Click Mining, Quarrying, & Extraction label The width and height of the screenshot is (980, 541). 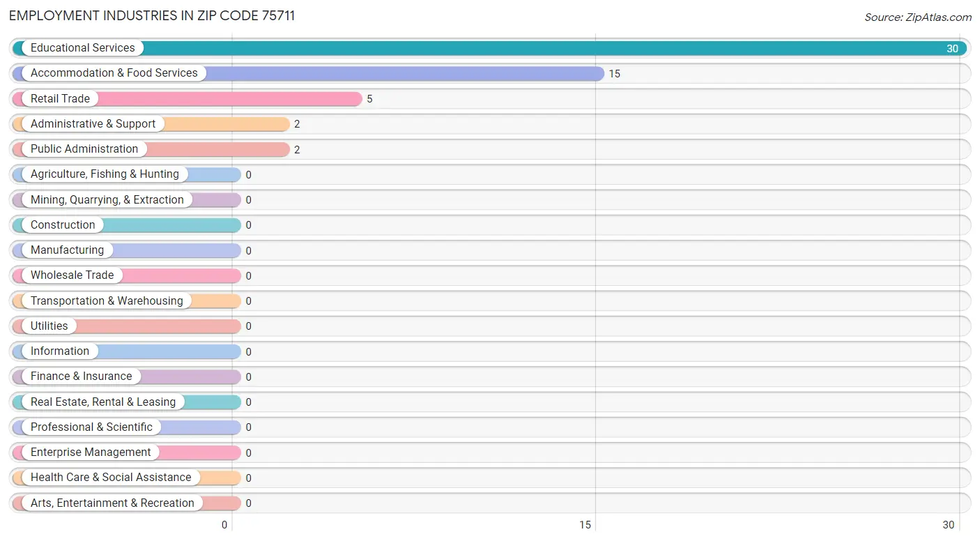pyautogui.click(x=107, y=199)
